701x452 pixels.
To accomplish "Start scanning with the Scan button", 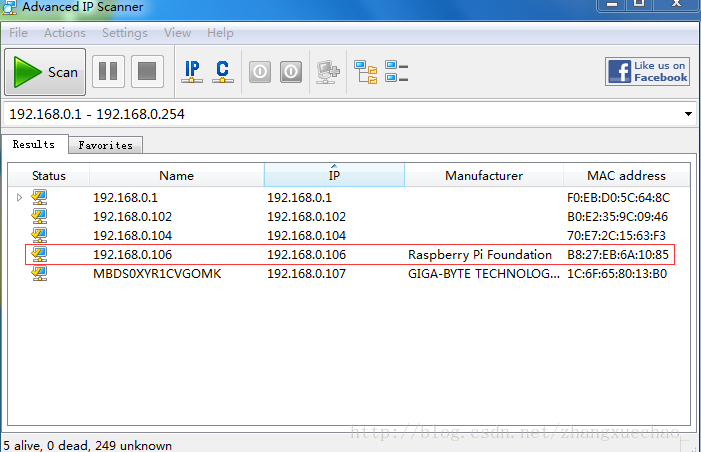I will point(45,72).
